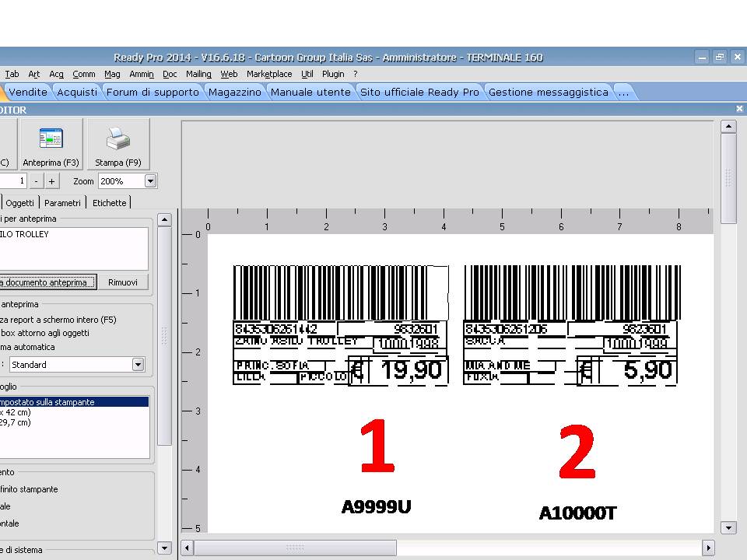The image size is (747, 560).
Task: Open the Manuale utente tab
Action: pos(310,93)
